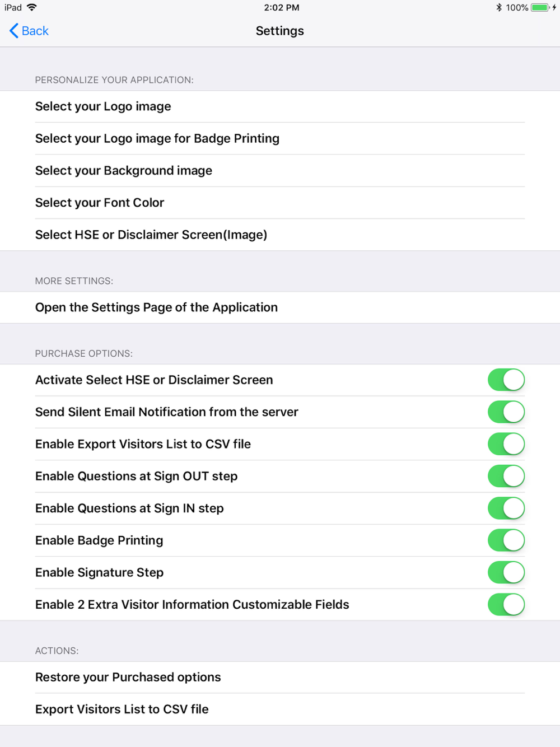Viewport: 560px width, 747px height.
Task: Open Select your Logo image
Action: (280, 106)
